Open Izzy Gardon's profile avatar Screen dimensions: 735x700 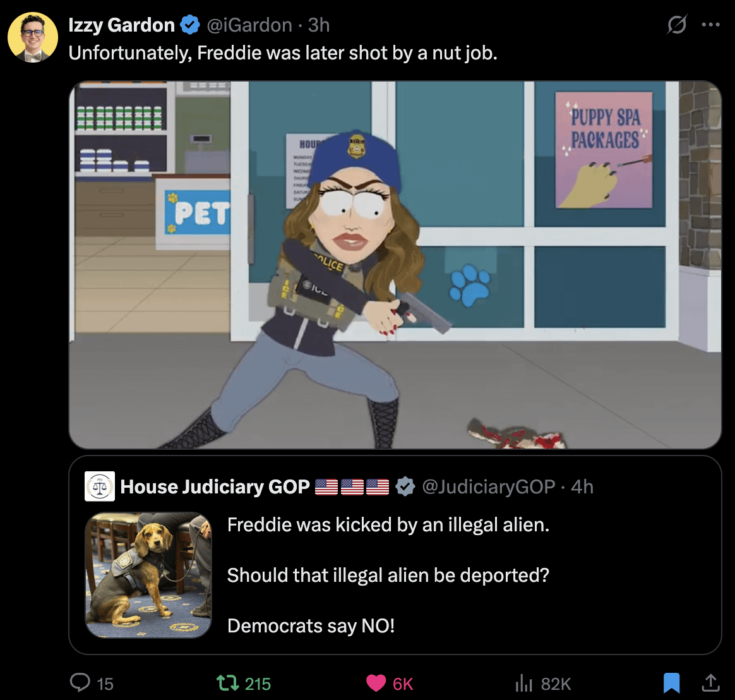(33, 37)
